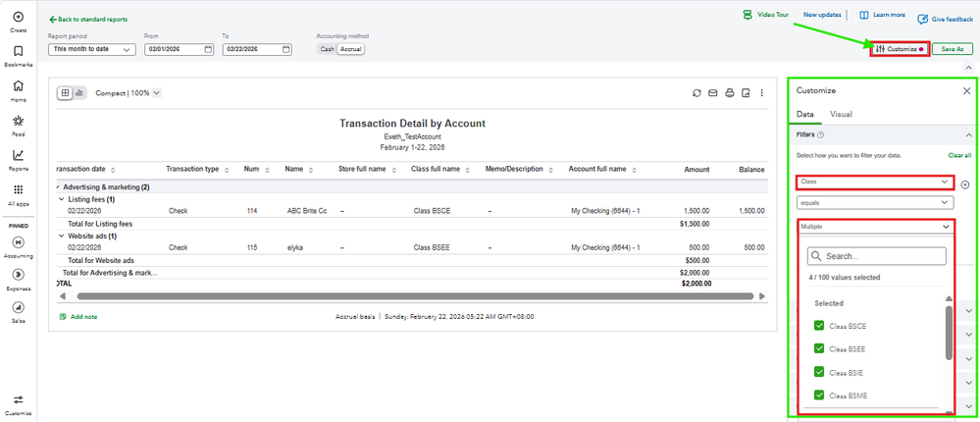The height and width of the screenshot is (422, 980).
Task: Open the equals operator dropdown
Action: coord(875,202)
